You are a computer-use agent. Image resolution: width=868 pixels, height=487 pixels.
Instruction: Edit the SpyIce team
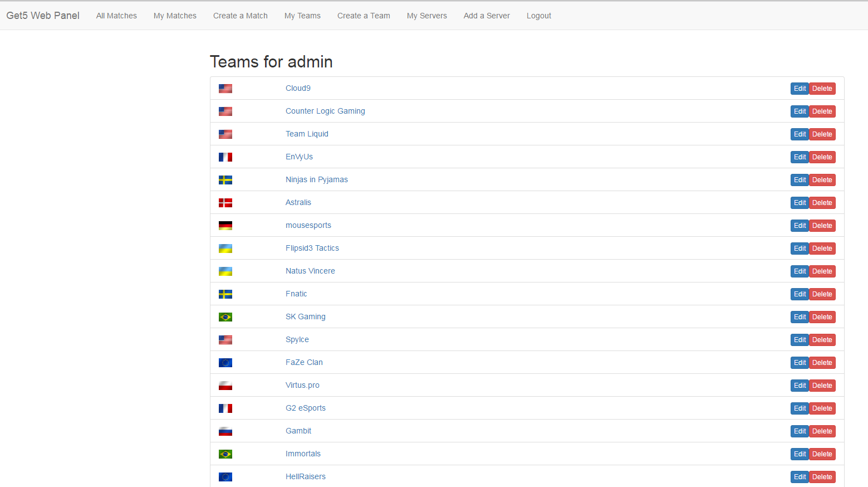tap(800, 340)
